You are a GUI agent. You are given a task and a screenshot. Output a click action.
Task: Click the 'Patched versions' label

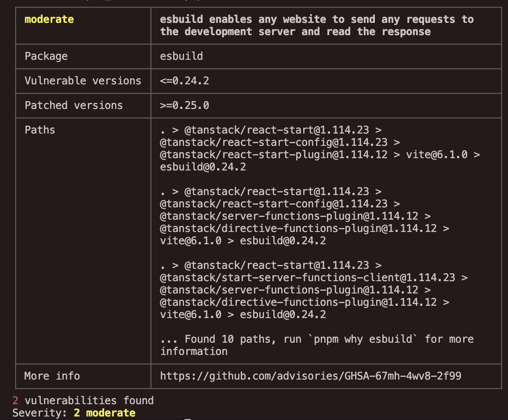coord(73,105)
